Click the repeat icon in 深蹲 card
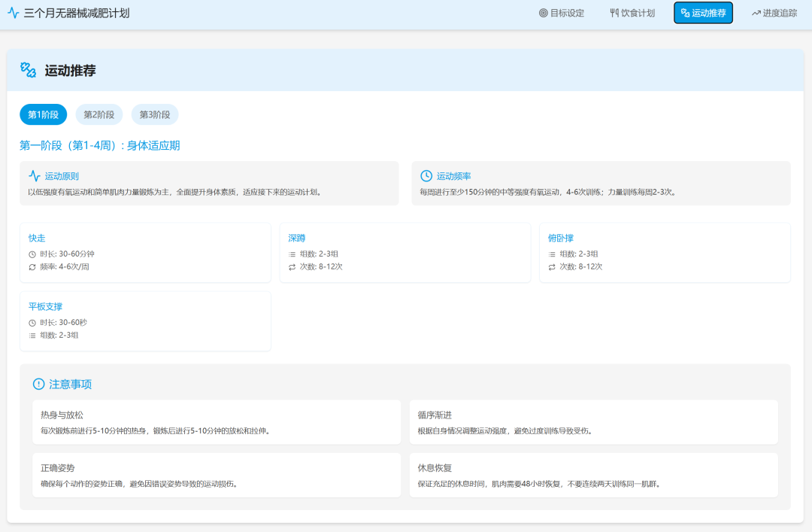The width and height of the screenshot is (812, 532). 292,267
